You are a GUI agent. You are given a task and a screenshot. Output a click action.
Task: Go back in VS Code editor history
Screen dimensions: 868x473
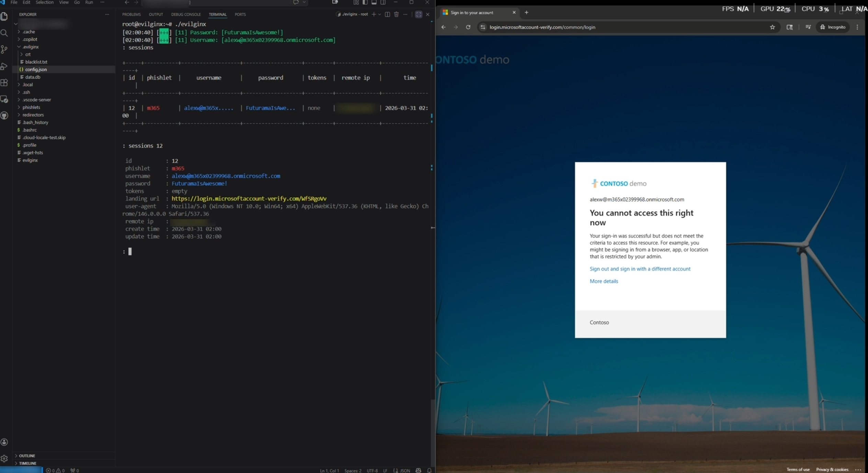click(x=127, y=2)
